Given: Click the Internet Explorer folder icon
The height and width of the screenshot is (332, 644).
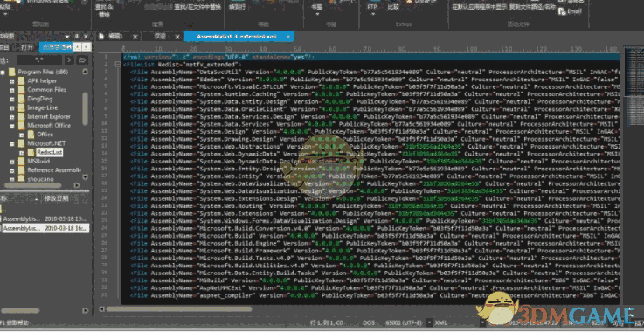Looking at the screenshot, I should [21, 117].
